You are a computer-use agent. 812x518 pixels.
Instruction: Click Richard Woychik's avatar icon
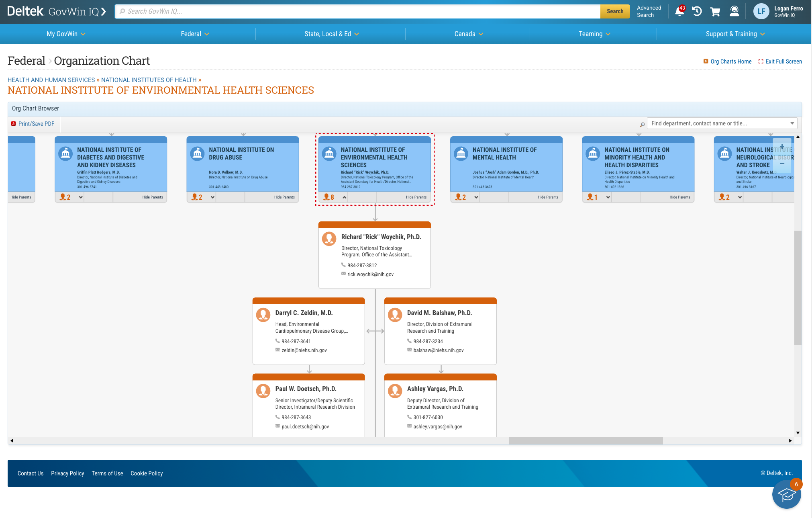tap(329, 238)
